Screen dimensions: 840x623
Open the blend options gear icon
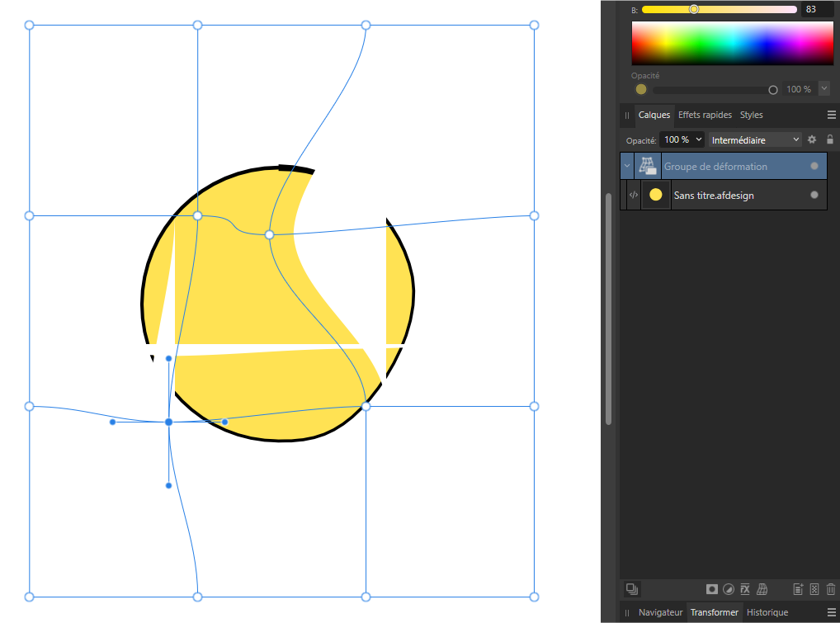coord(812,139)
